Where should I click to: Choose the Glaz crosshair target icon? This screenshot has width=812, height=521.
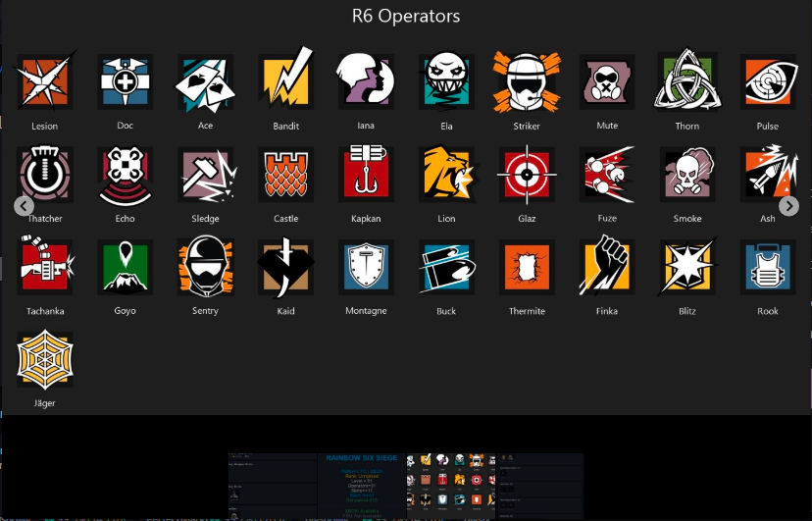tap(527, 175)
